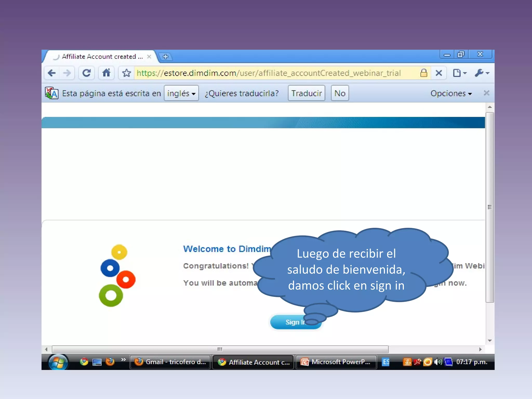Switch to Gmail - tricofero taskbar window
Image resolution: width=532 pixels, height=399 pixels.
170,362
